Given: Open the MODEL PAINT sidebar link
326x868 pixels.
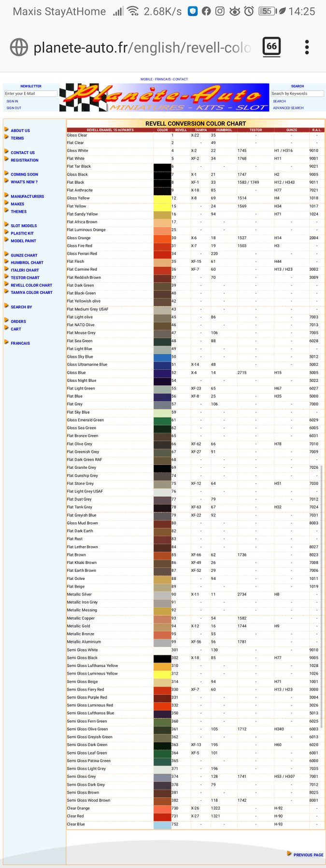Looking at the screenshot, I should click(x=24, y=241).
